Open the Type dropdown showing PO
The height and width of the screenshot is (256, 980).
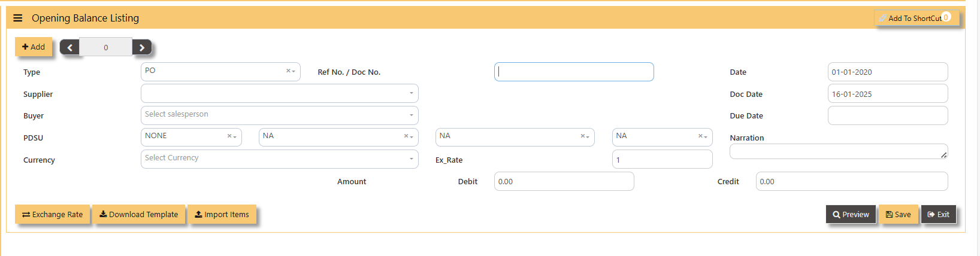[216, 71]
